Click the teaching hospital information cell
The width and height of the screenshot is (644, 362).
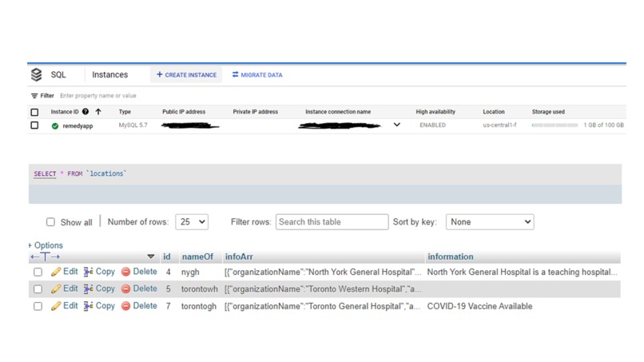(x=522, y=272)
